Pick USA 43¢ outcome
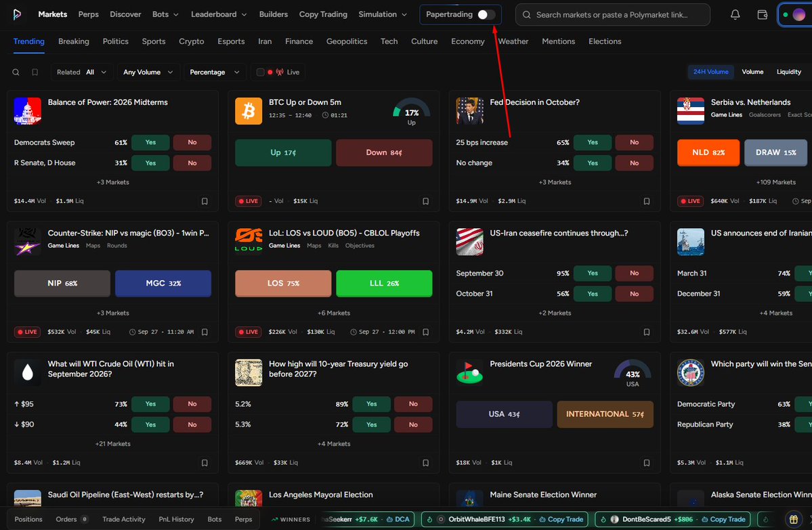 click(x=505, y=414)
